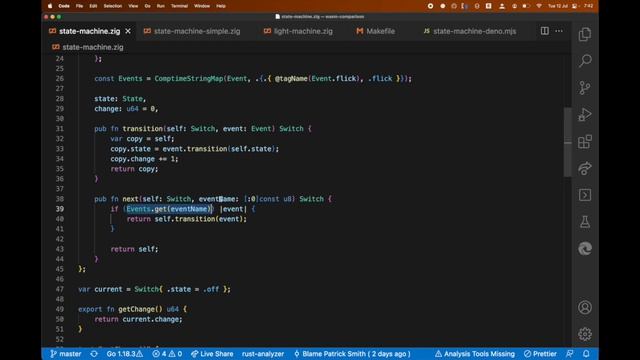
Task: Click ComptimeStringMap on line 26
Action: [x=189, y=78]
